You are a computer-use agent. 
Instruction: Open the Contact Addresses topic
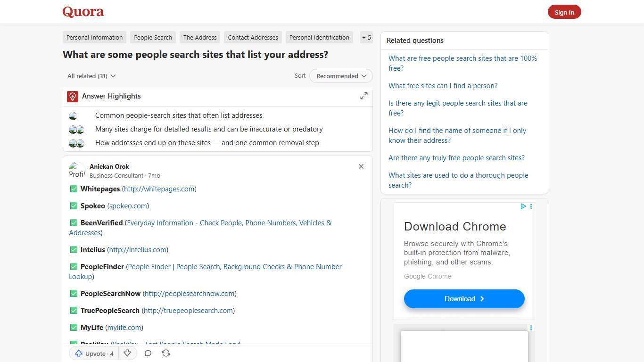[x=253, y=37]
